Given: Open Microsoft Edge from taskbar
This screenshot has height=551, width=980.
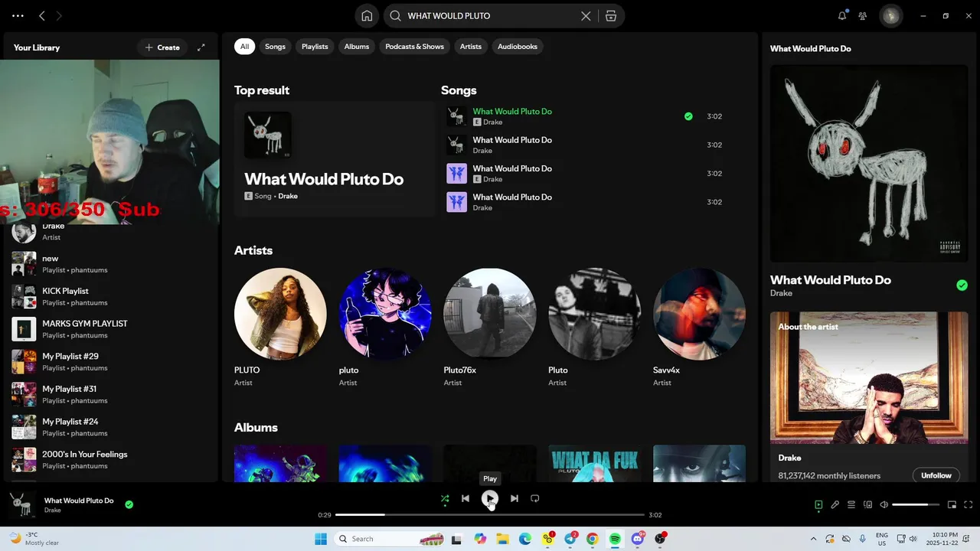Looking at the screenshot, I should (x=525, y=539).
